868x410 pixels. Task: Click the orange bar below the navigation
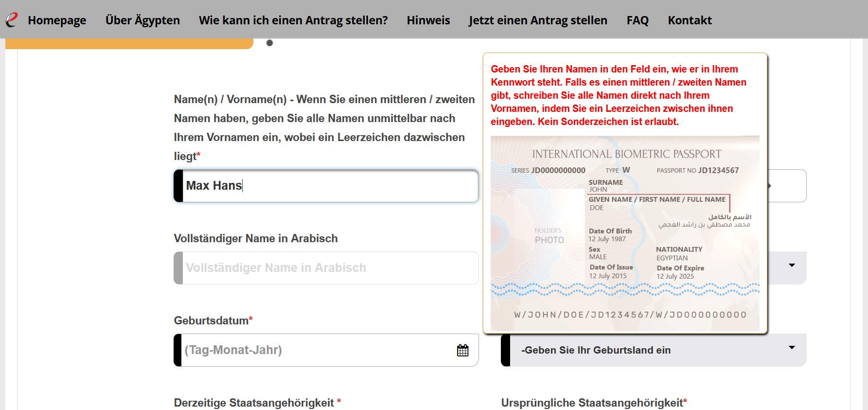click(129, 44)
